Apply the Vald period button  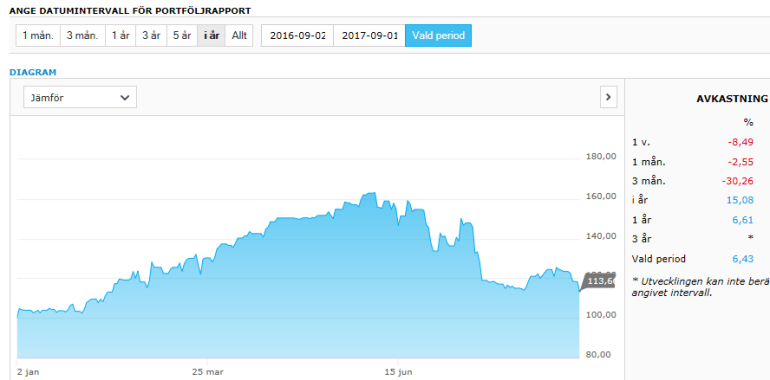click(439, 36)
